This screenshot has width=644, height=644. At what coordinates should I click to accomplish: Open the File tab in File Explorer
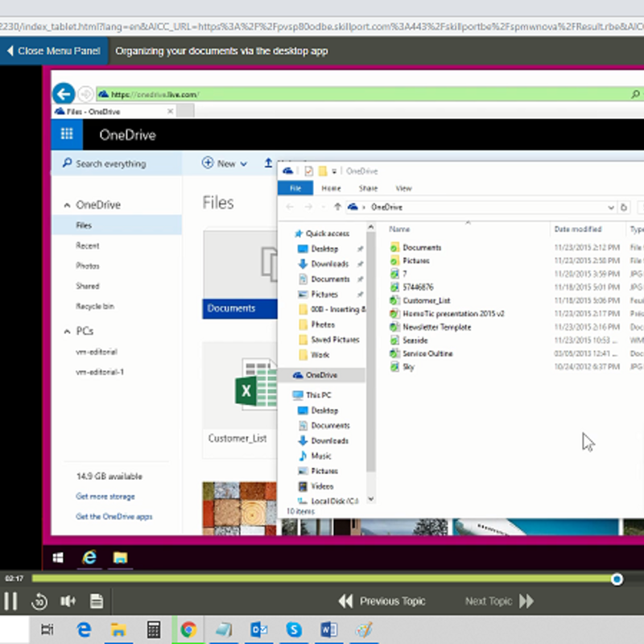pos(295,188)
